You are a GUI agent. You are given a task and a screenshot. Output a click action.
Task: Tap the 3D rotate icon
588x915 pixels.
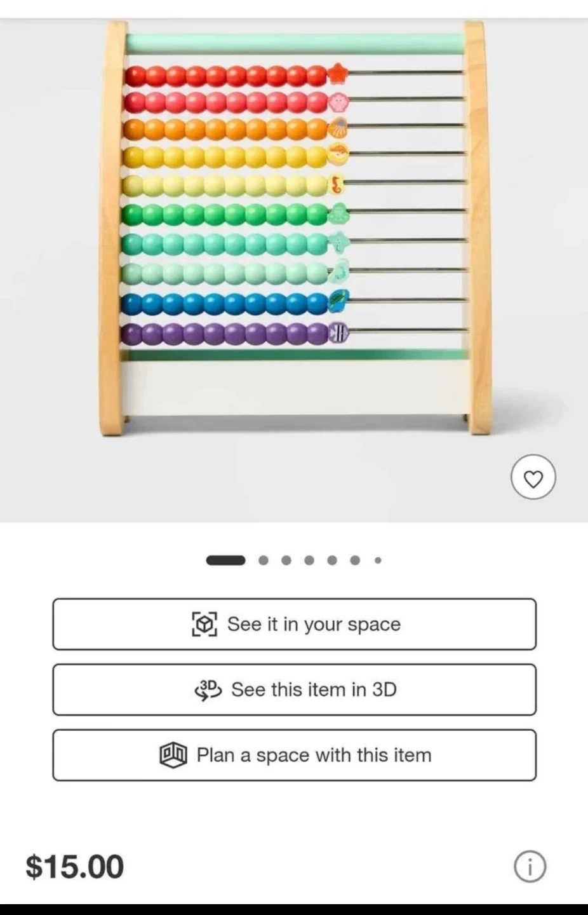[208, 689]
